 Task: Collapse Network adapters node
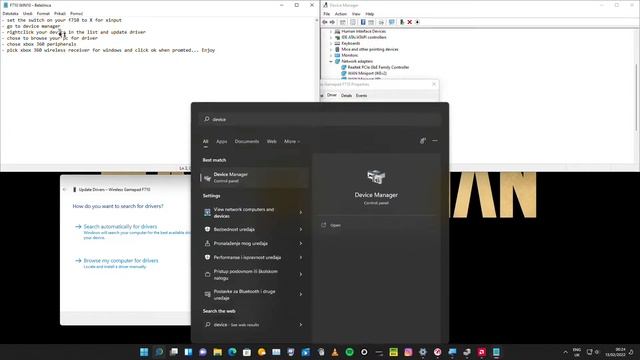coord(331,61)
